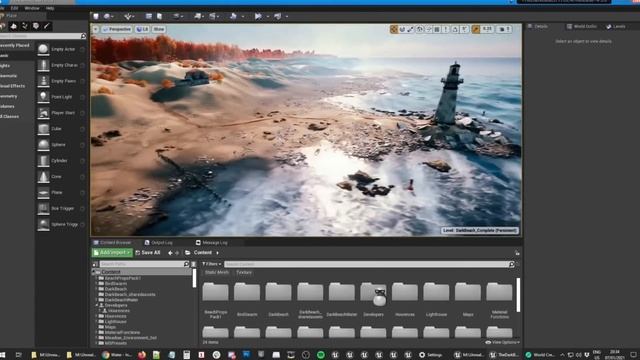The width and height of the screenshot is (640, 360).
Task: Switch to the Levels tab
Action: tap(616, 27)
